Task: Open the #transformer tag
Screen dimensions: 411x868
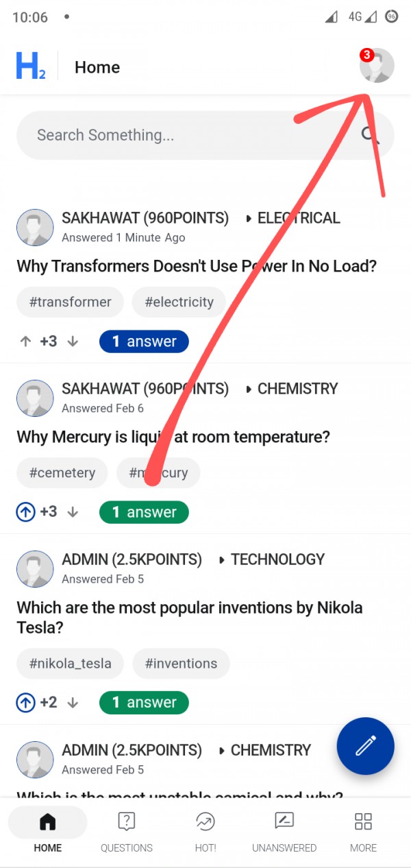Action: pyautogui.click(x=70, y=302)
